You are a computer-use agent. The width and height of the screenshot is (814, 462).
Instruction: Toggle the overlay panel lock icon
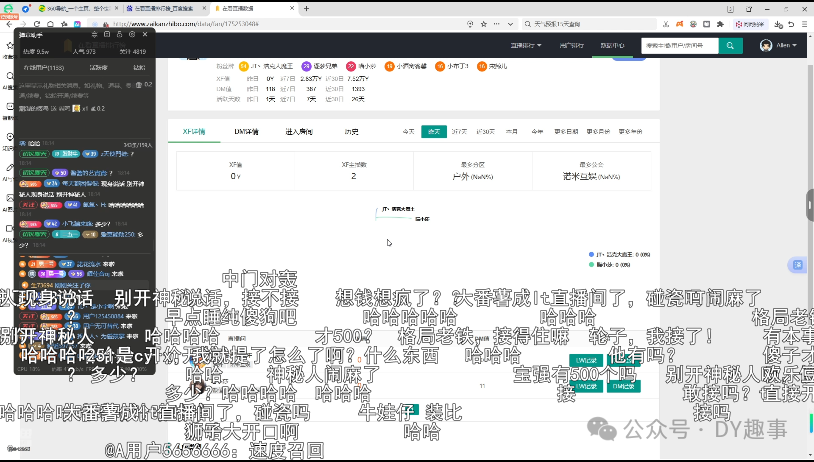pos(119,34)
